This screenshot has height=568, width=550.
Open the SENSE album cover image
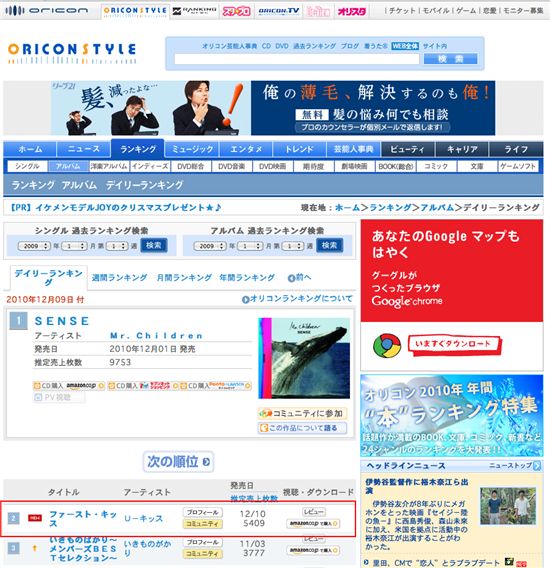[x=304, y=358]
